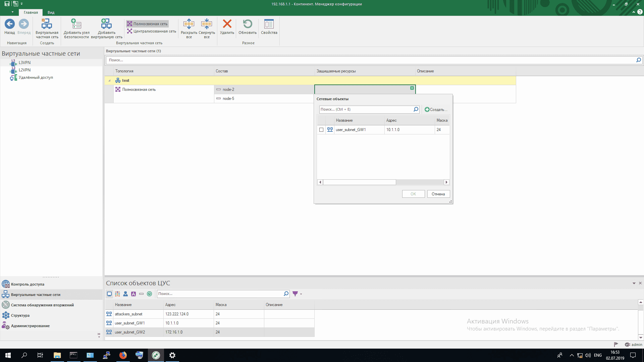The width and height of the screenshot is (644, 362).
Task: Click the Создать button in network objects
Action: [x=436, y=110]
